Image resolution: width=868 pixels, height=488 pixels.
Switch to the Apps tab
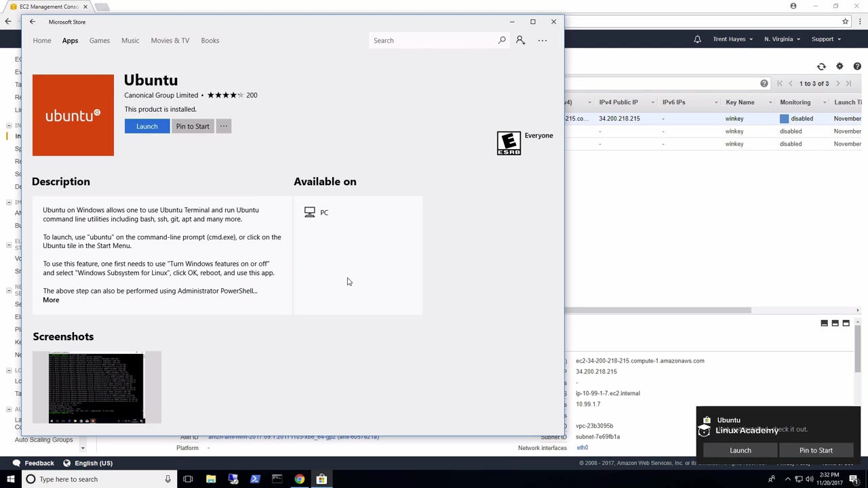70,41
